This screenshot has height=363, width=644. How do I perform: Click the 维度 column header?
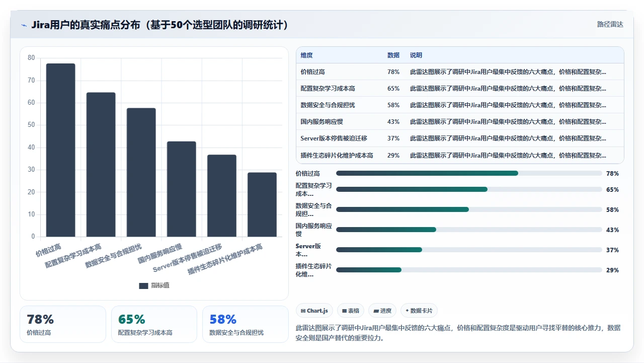[x=306, y=55]
